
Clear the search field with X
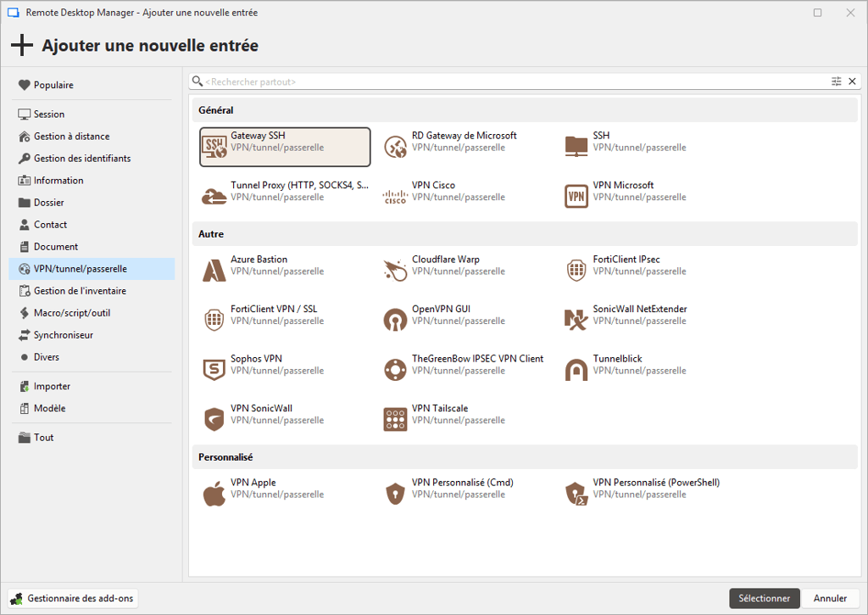[x=852, y=81]
